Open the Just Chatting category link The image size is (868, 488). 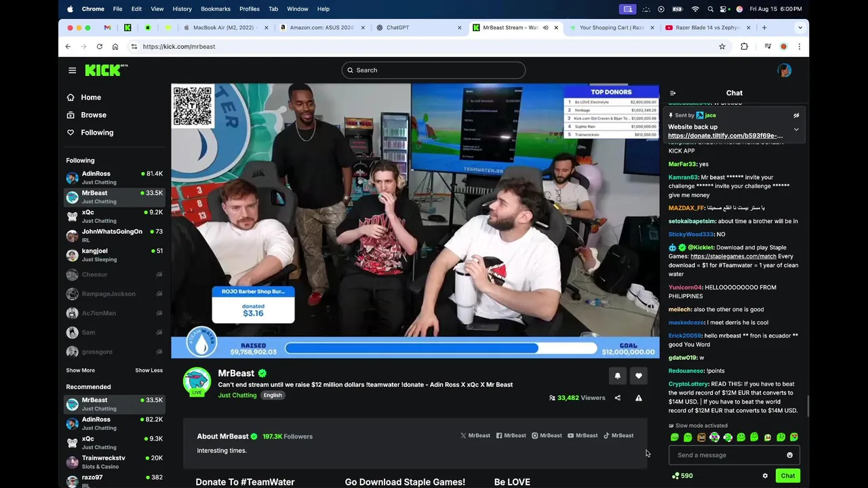237,395
